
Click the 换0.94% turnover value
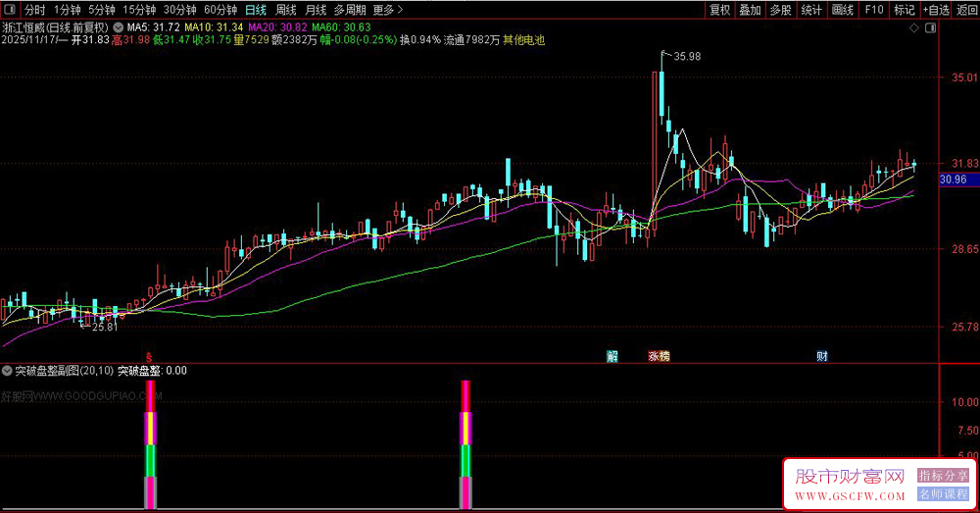pyautogui.click(x=420, y=40)
